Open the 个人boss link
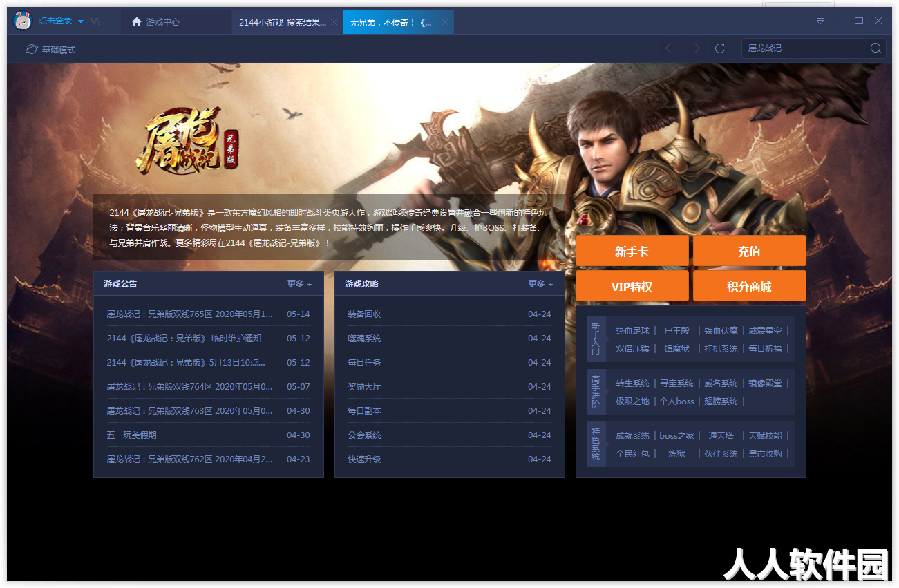This screenshot has width=899, height=588. [676, 401]
